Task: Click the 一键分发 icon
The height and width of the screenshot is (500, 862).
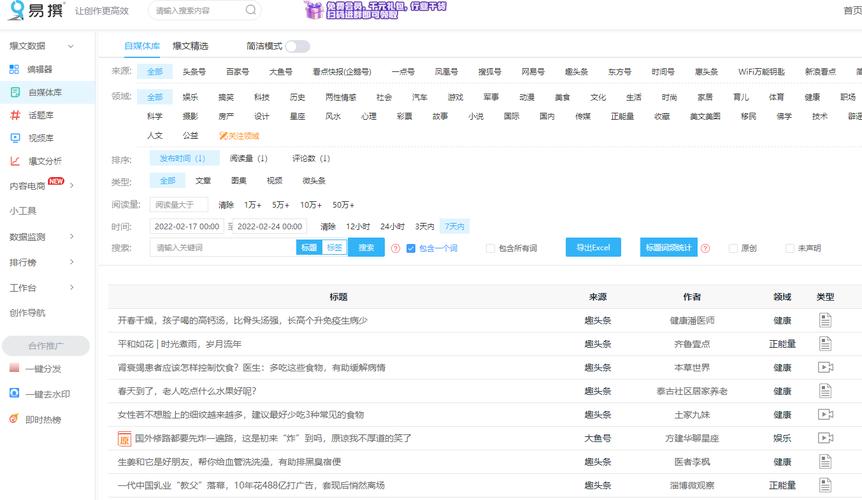Action: (x=14, y=368)
